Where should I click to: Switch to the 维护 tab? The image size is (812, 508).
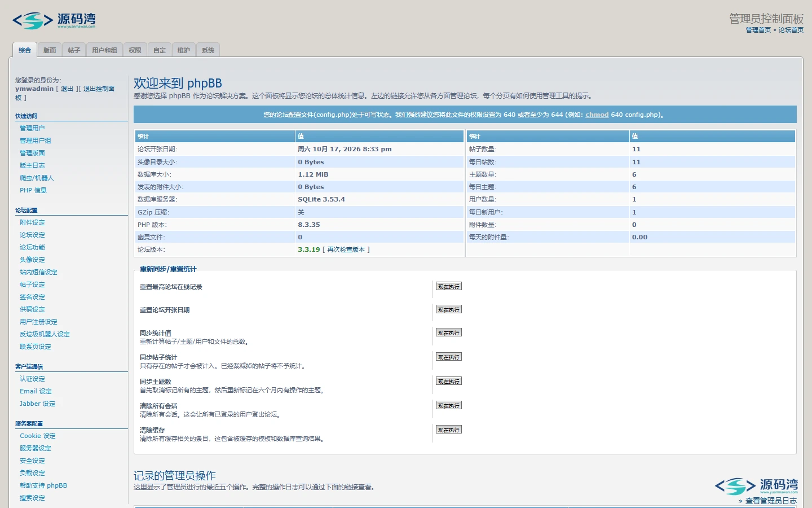[x=184, y=50]
